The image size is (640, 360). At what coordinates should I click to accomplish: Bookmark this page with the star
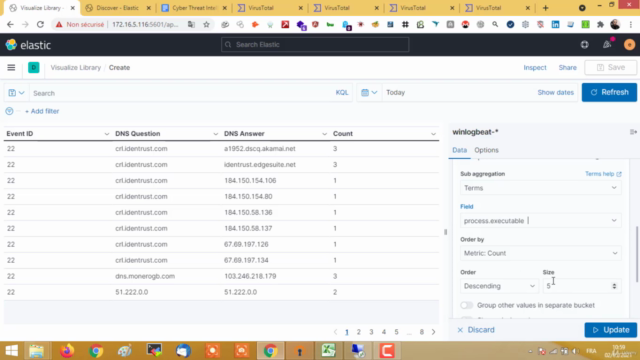tap(207, 24)
